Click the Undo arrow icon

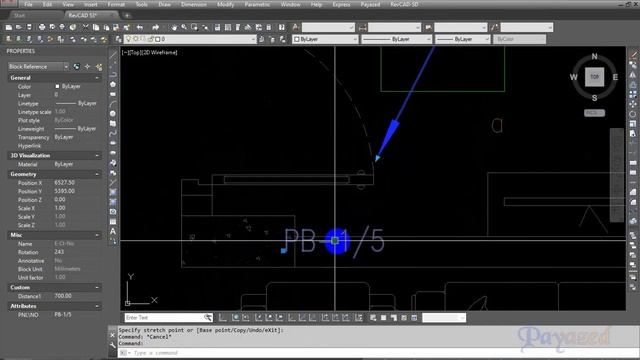pos(140,27)
